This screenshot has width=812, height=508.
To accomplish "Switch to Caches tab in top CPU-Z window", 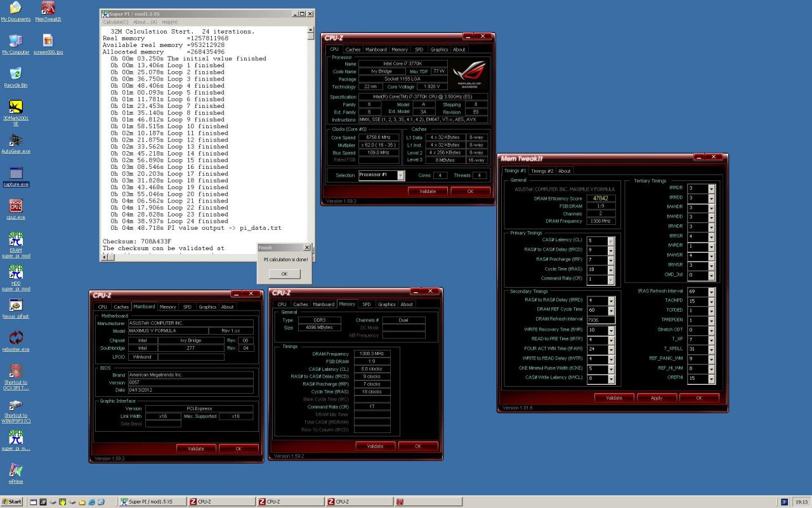I will pos(353,50).
